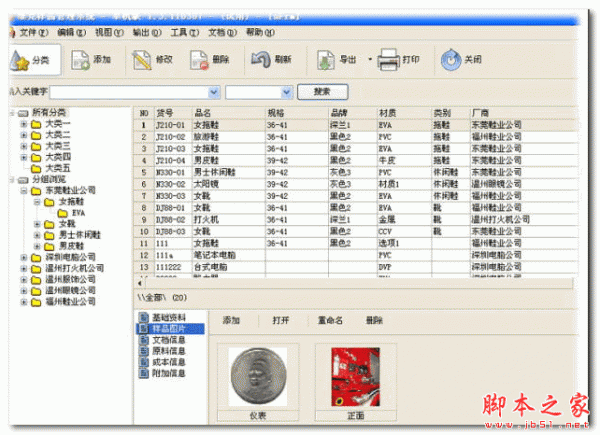The height and width of the screenshot is (435, 600).
Task: Expand the 福州鞋业公司 tree node
Action: [x=24, y=302]
